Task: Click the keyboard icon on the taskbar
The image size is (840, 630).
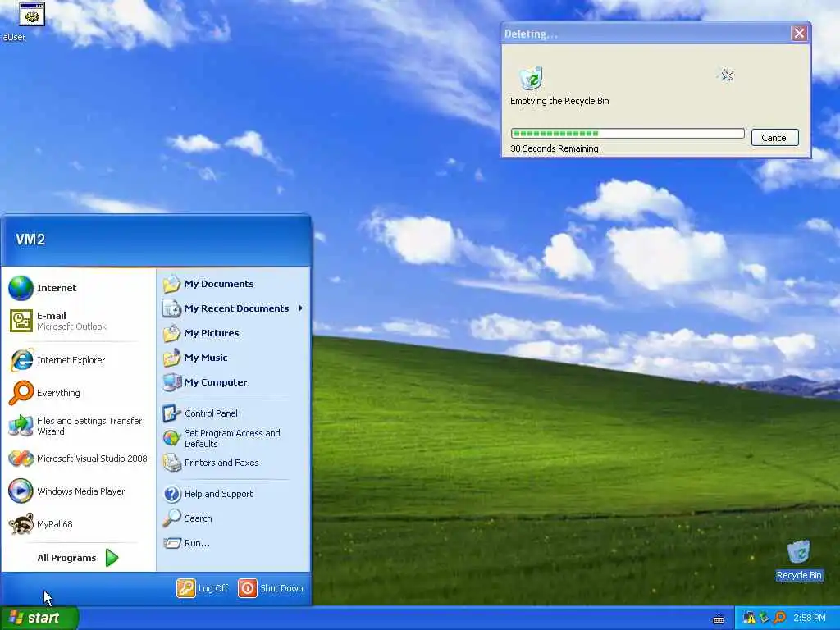Action: pyautogui.click(x=719, y=619)
